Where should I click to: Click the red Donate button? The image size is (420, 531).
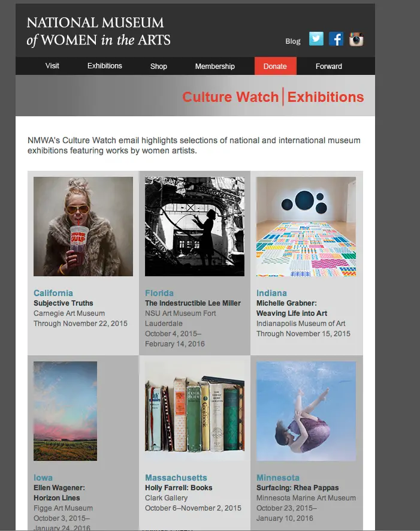[x=276, y=66]
